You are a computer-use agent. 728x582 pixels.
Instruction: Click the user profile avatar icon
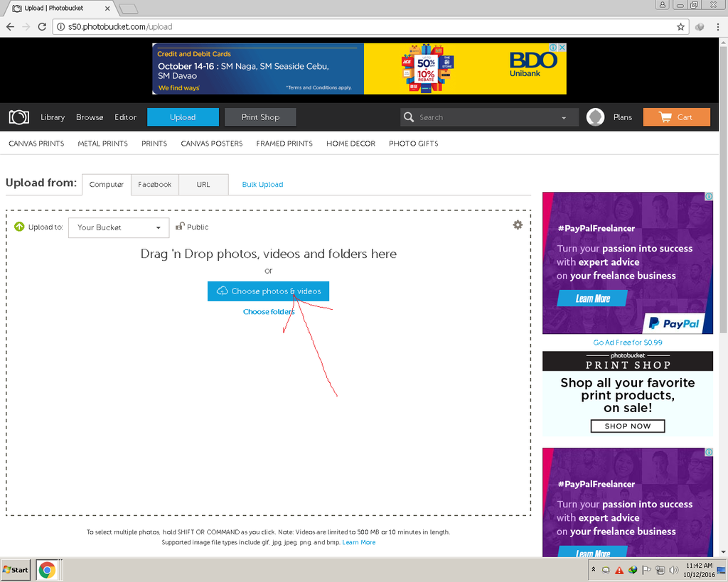(x=596, y=117)
